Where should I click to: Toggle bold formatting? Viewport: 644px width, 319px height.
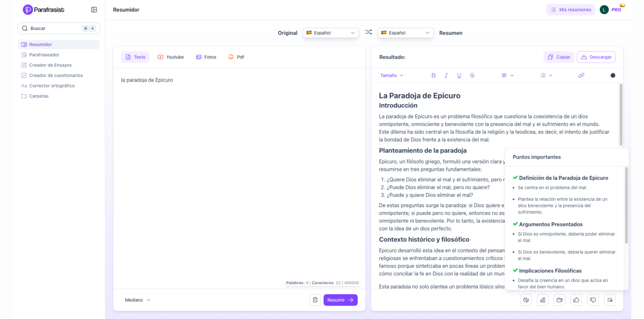click(433, 75)
